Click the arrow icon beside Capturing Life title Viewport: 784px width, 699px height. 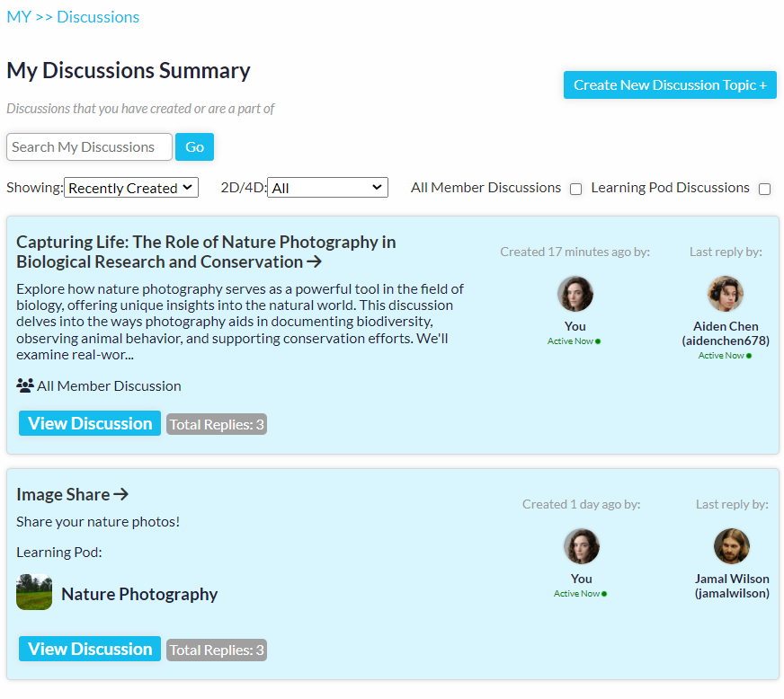click(x=314, y=261)
